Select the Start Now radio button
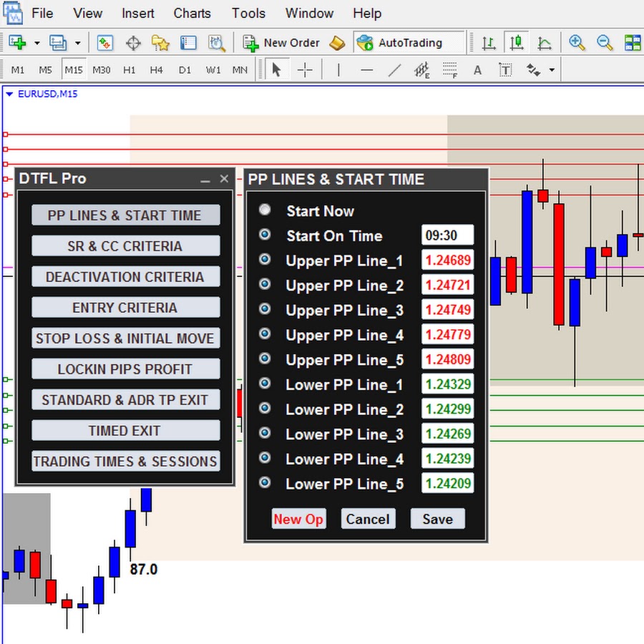Image resolution: width=644 pixels, height=644 pixels. pyautogui.click(x=265, y=210)
